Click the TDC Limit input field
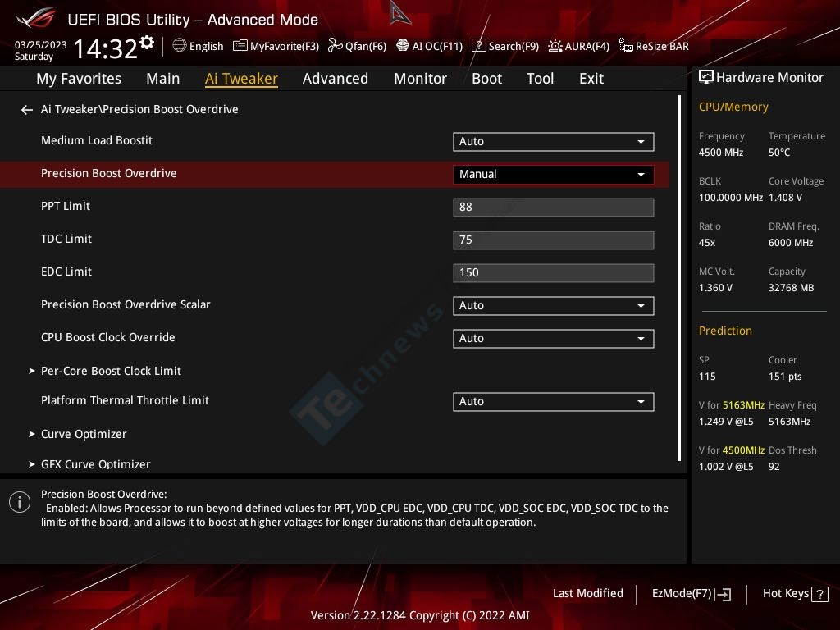The height and width of the screenshot is (630, 840). coord(554,240)
